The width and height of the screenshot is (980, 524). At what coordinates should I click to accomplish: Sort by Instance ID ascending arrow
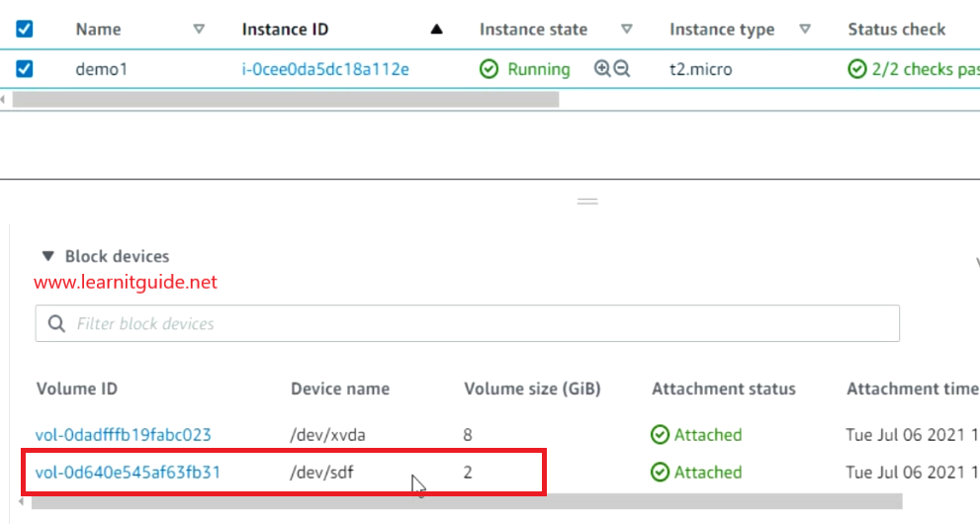436,29
